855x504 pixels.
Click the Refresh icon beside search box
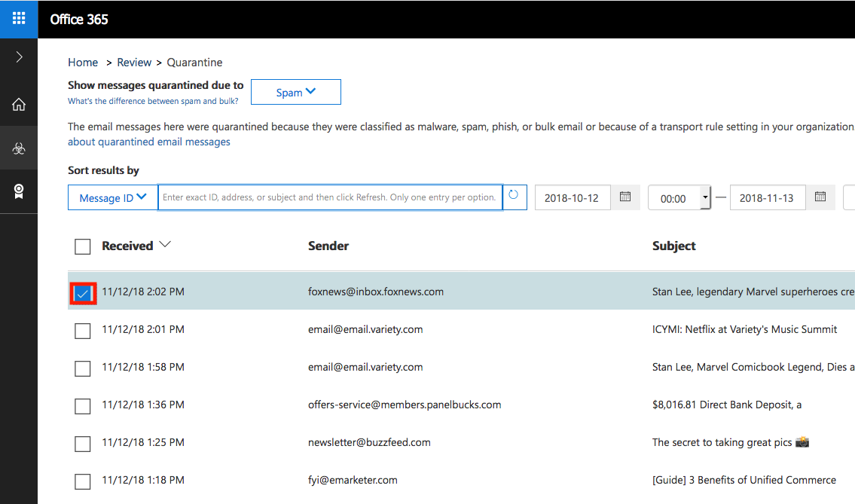pos(514,197)
